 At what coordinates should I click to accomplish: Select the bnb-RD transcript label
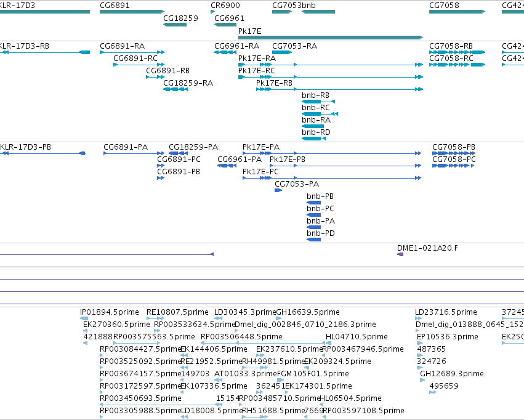(316, 132)
